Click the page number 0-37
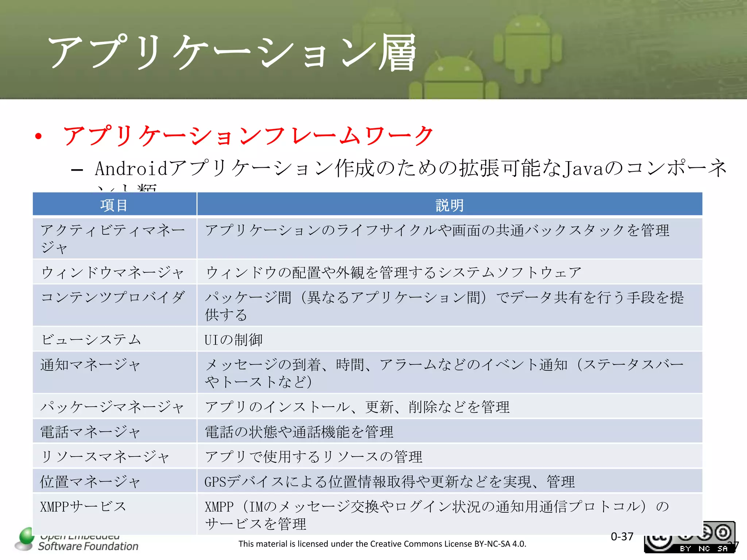Viewport: 747px width, 560px height. tap(622, 536)
